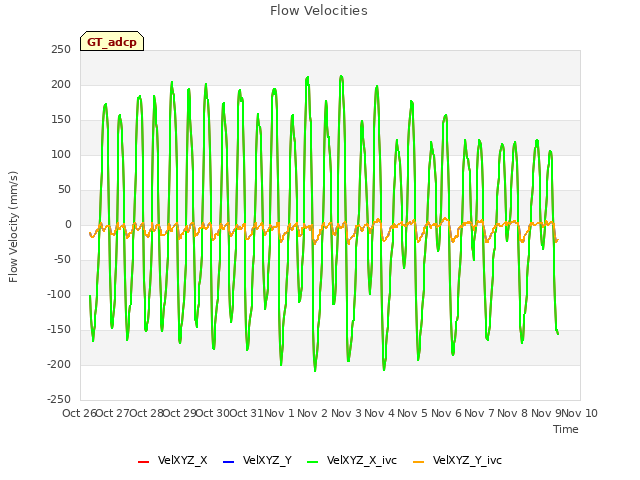The height and width of the screenshot is (480, 640).
Task: Click the Time axis label
Action: coord(566,429)
